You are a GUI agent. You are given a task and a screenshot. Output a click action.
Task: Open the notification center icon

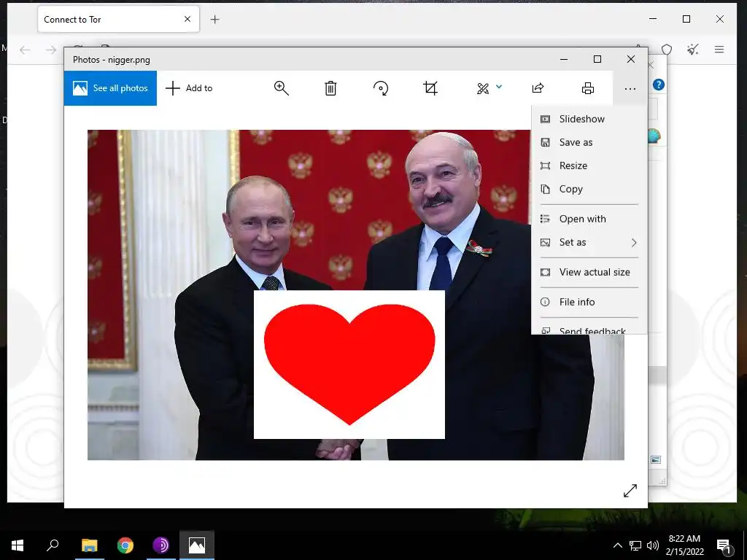[724, 545]
